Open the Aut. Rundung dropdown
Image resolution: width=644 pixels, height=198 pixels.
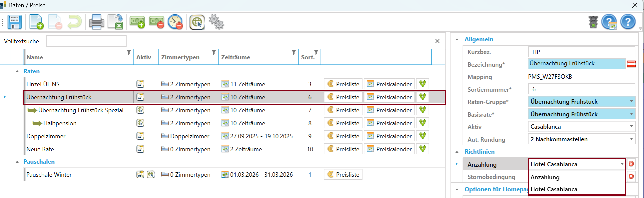pos(631,139)
